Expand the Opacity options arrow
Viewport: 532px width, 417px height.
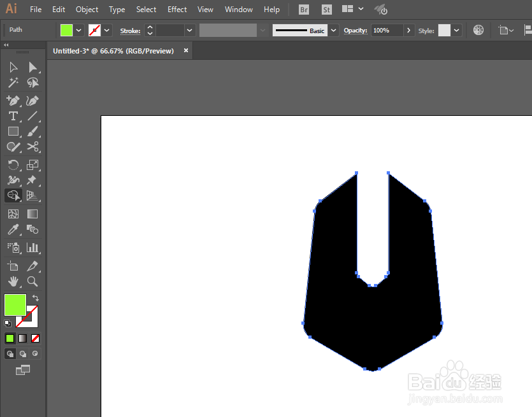[x=409, y=30]
